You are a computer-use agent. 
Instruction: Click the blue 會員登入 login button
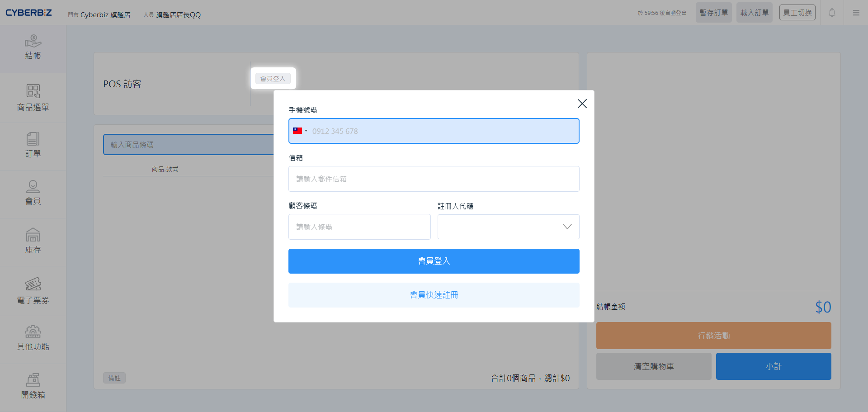(434, 261)
